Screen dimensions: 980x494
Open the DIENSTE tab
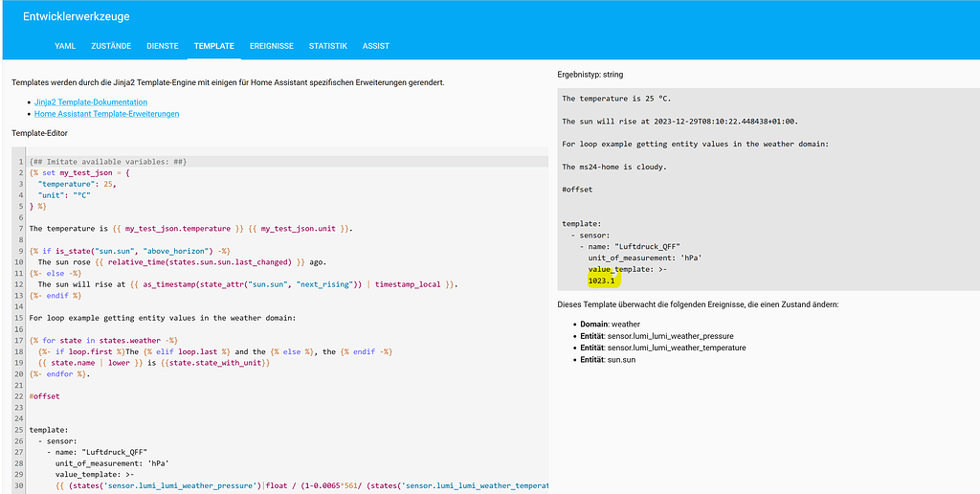(x=163, y=46)
